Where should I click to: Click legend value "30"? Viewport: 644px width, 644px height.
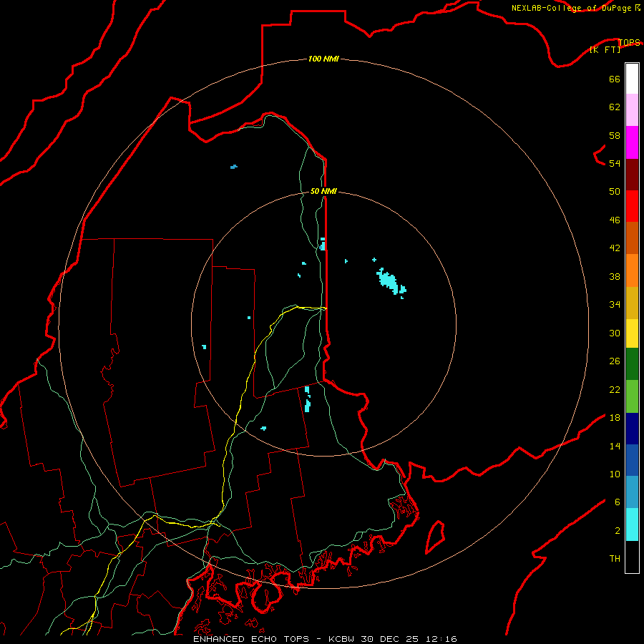[615, 333]
